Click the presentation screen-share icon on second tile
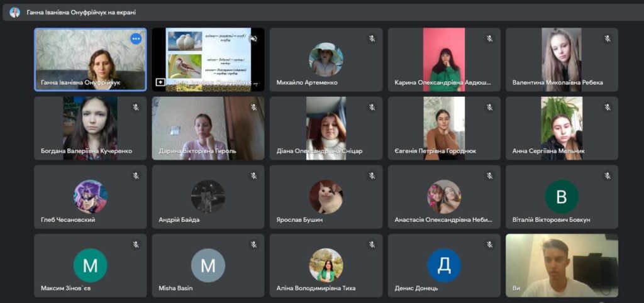This screenshot has width=644, height=303. (160, 82)
